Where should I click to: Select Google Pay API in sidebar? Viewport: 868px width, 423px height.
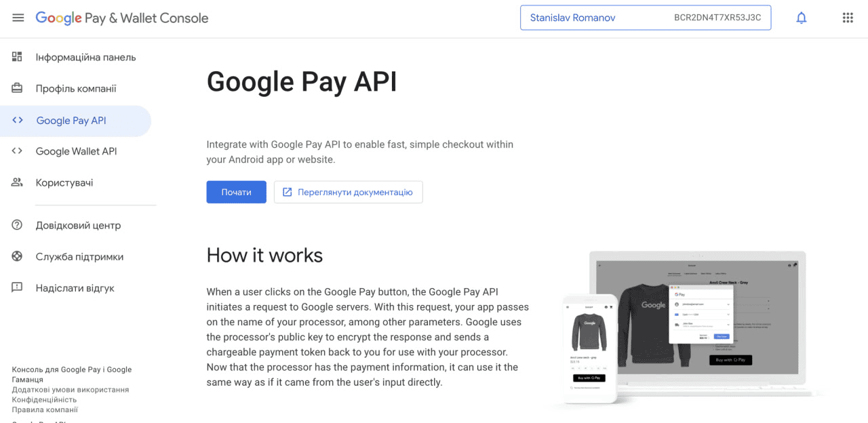71,121
